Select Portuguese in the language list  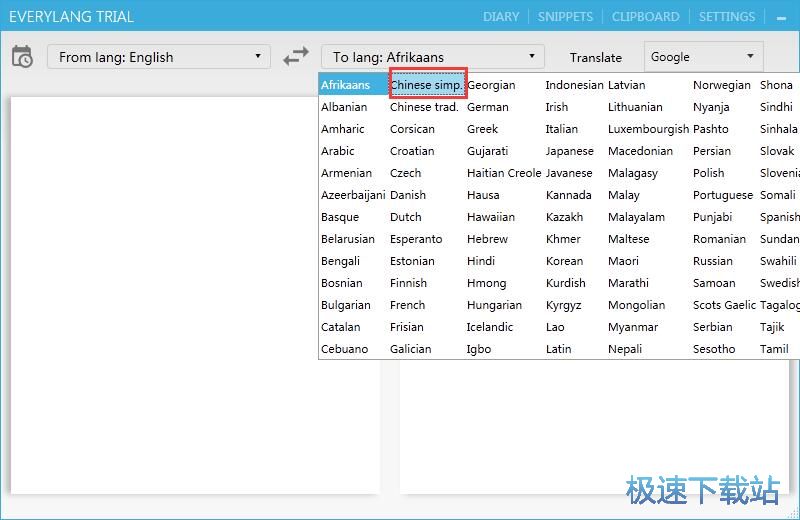723,194
